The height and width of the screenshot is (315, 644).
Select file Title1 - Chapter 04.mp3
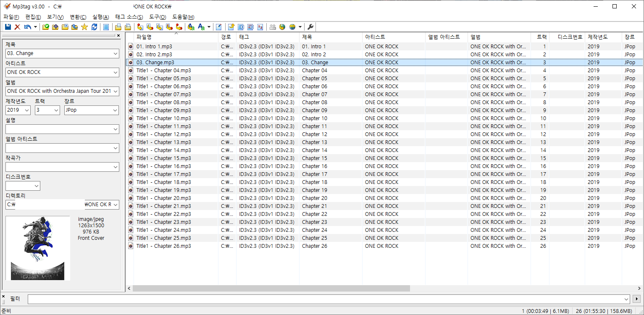pos(163,71)
